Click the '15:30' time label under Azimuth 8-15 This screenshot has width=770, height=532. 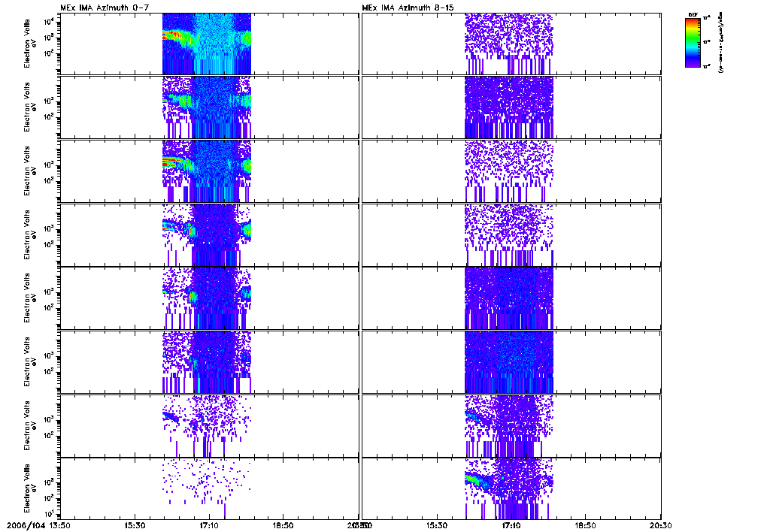pos(437,526)
